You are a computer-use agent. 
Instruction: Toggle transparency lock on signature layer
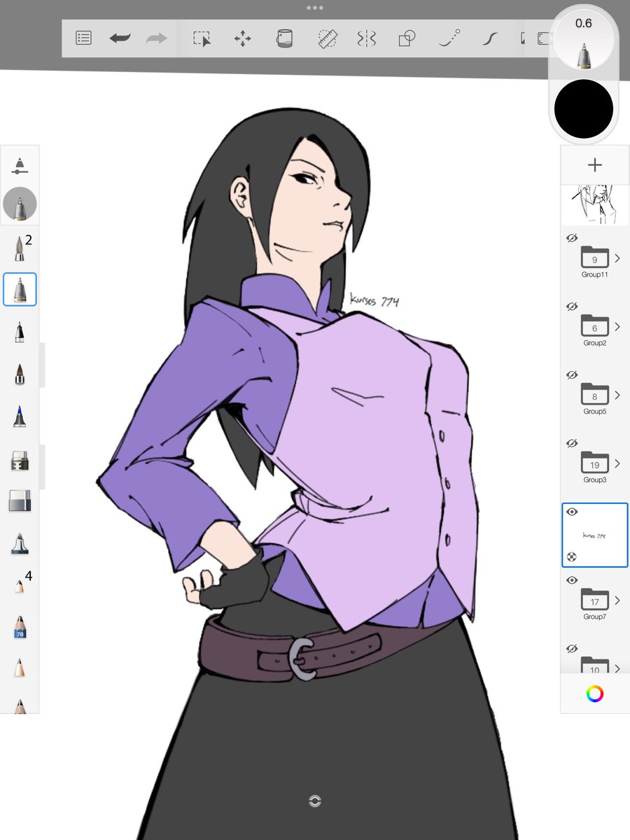572,557
